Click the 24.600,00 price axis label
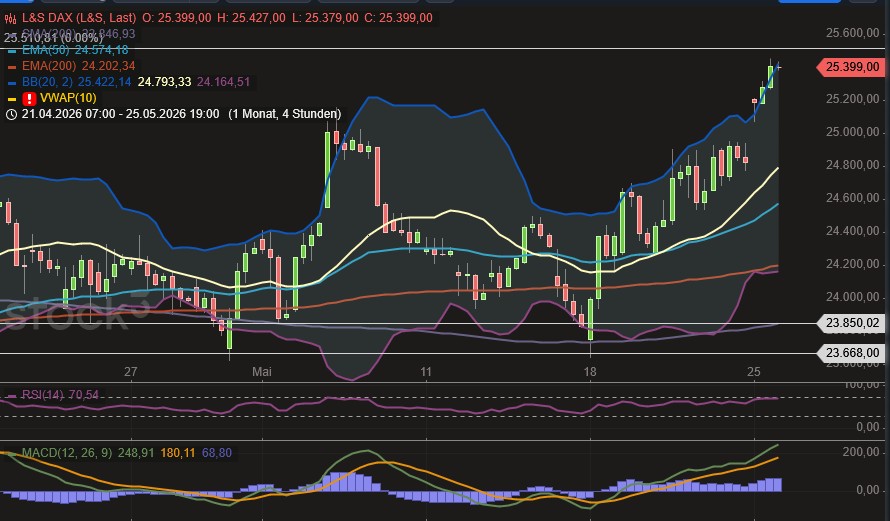The width and height of the screenshot is (890, 521). point(853,198)
